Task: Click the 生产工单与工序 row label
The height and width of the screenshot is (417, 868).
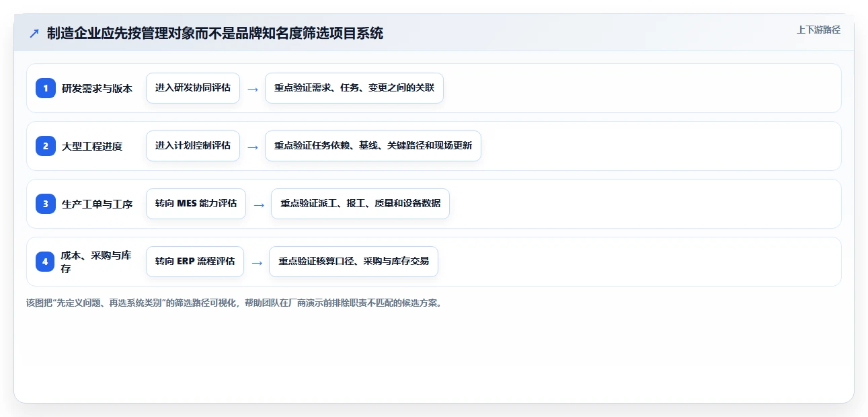Action: 97,204
